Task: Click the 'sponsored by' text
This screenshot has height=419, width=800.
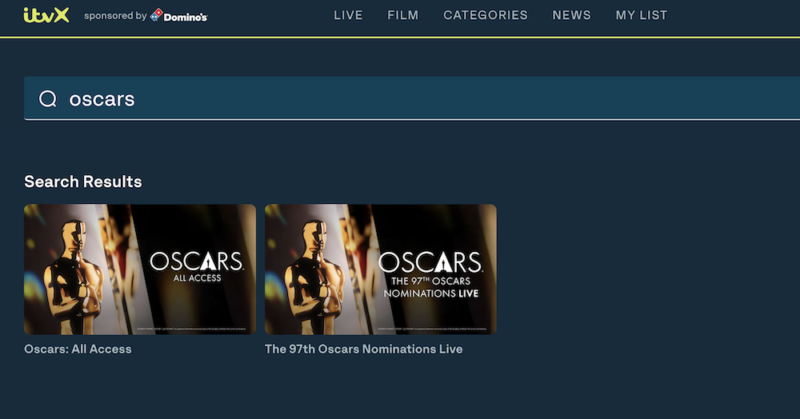Action: [x=115, y=16]
